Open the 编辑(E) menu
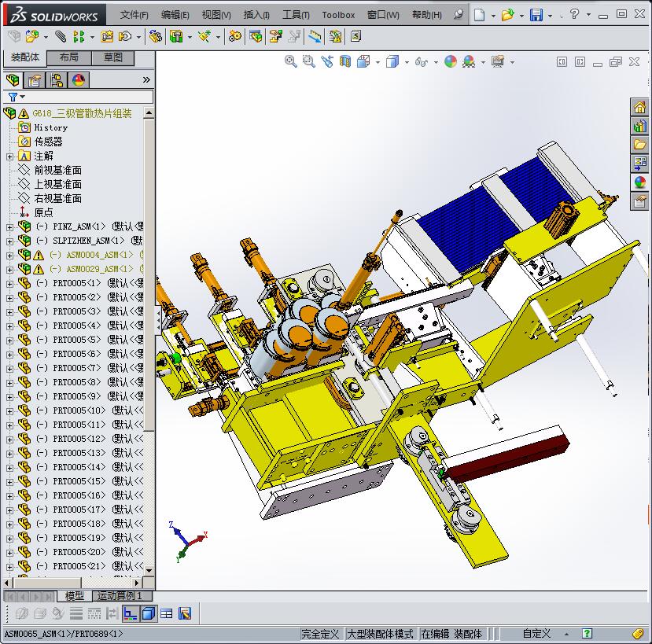The image size is (652, 644). 175,15
